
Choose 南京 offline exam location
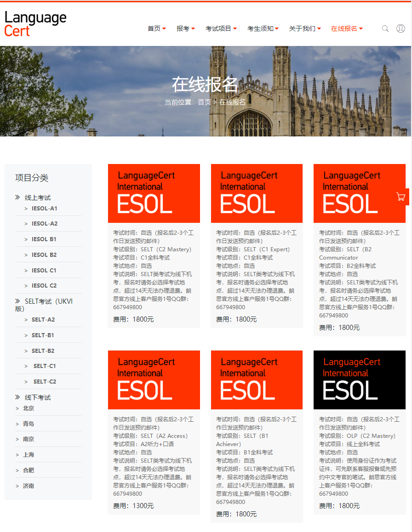pyautogui.click(x=29, y=439)
